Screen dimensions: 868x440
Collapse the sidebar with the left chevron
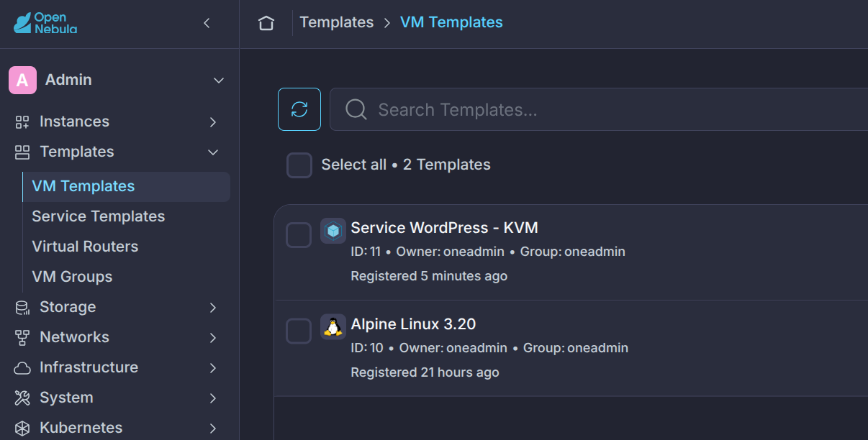[207, 23]
